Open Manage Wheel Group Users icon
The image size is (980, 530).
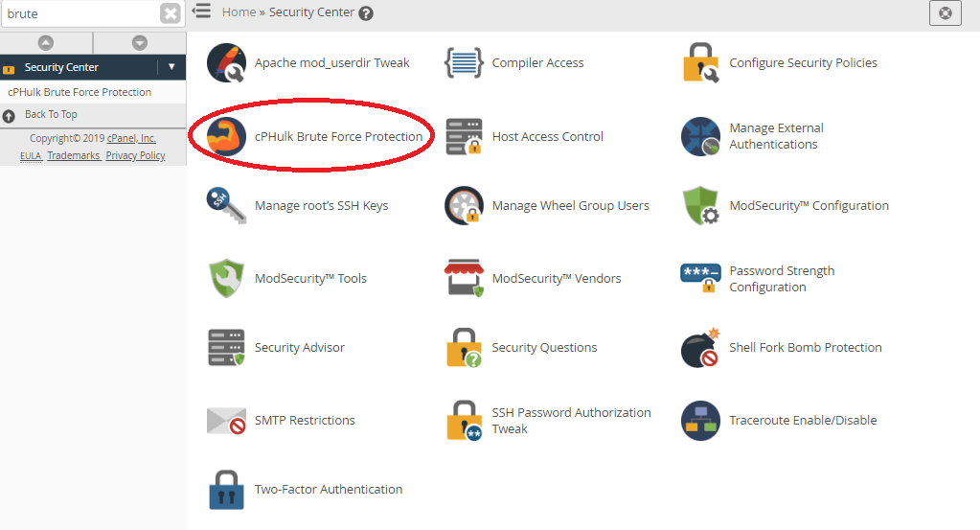click(464, 205)
